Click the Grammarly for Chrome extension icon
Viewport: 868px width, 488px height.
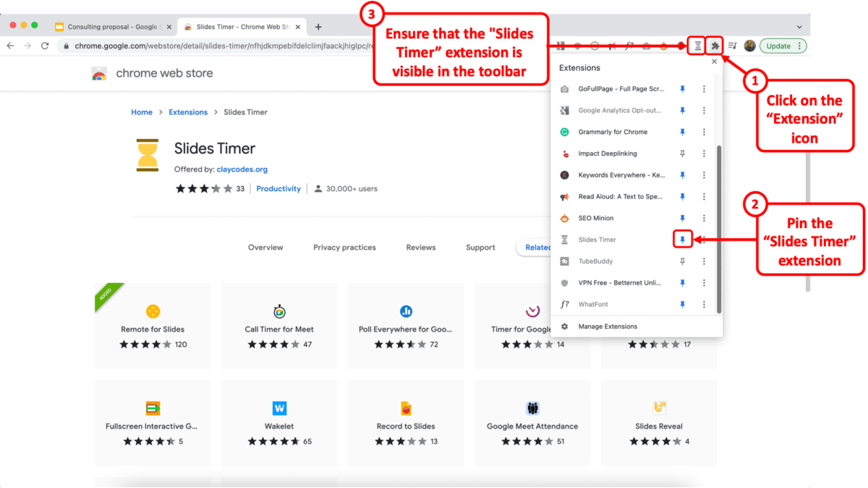point(565,132)
